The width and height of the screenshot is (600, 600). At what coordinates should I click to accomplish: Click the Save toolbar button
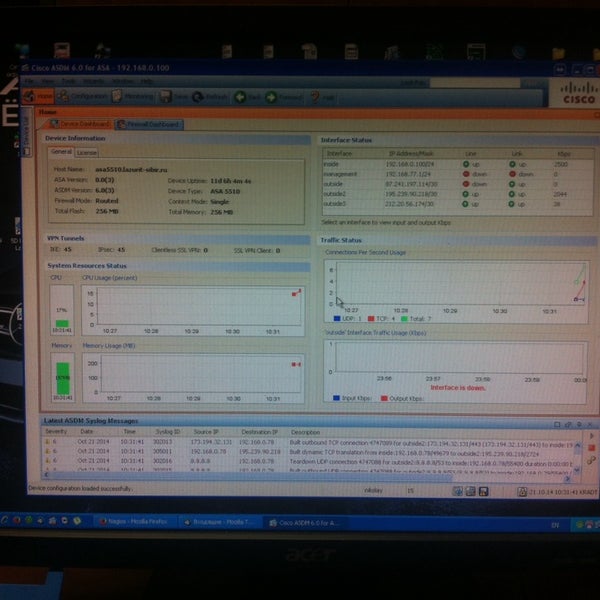point(173,97)
